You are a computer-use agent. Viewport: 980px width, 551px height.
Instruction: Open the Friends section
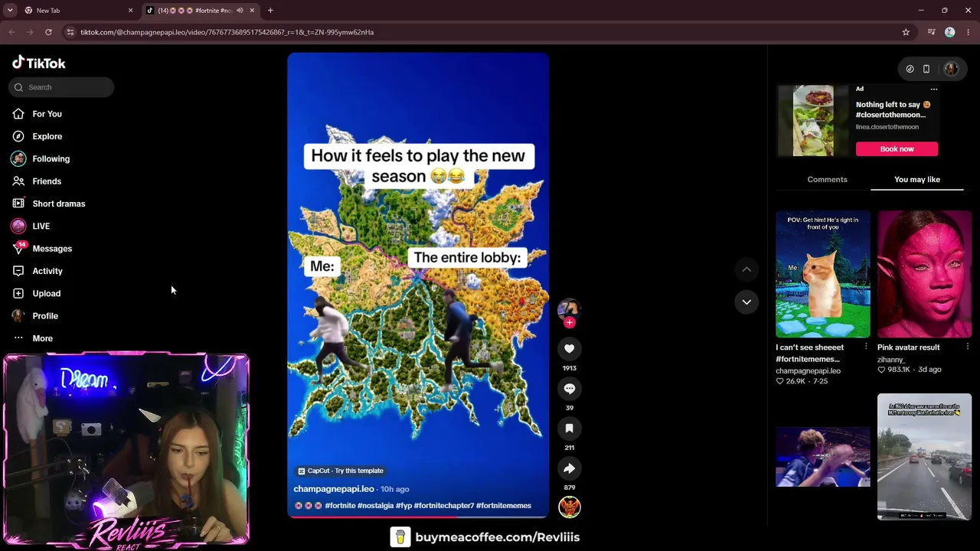coord(47,181)
